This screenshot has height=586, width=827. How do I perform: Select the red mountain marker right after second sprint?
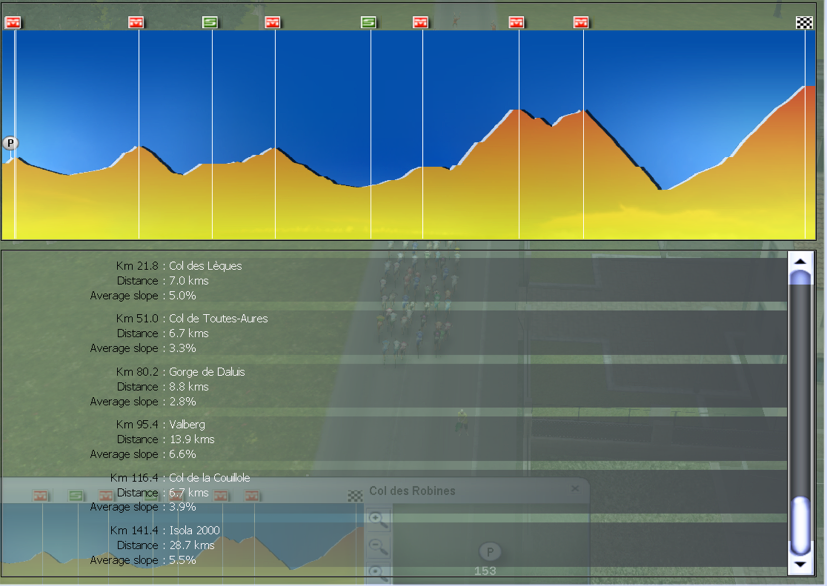(421, 22)
